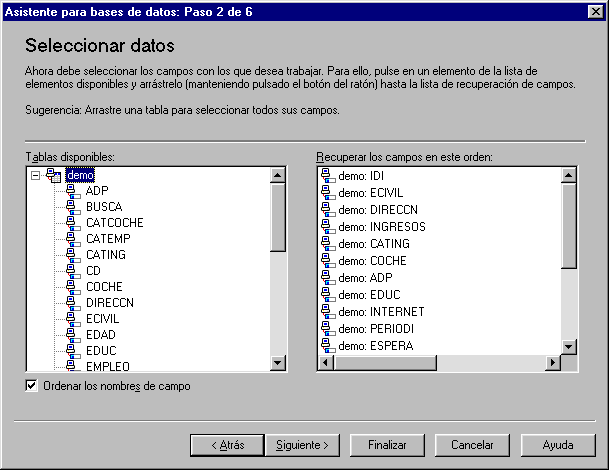
Task: Click the icon beside demo: INGRESOS
Action: click(328, 226)
